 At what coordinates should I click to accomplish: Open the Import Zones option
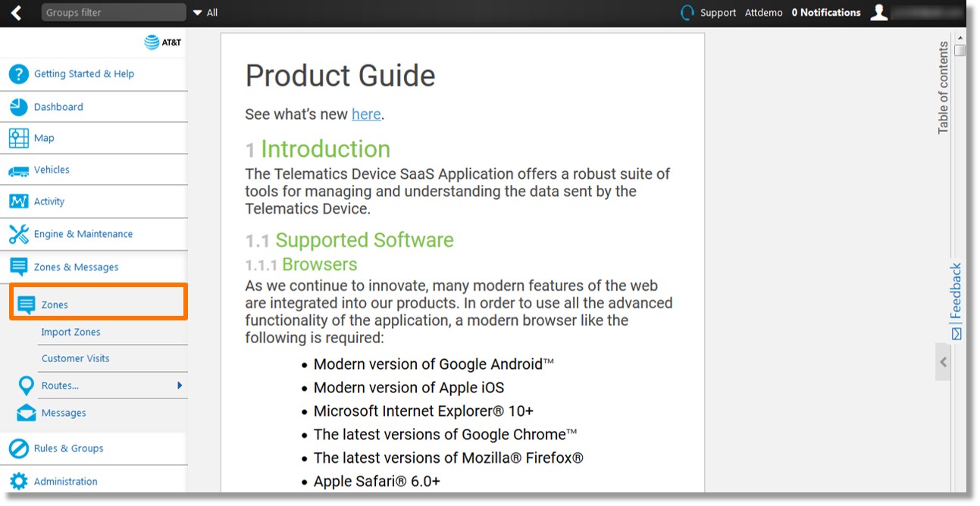70,333
